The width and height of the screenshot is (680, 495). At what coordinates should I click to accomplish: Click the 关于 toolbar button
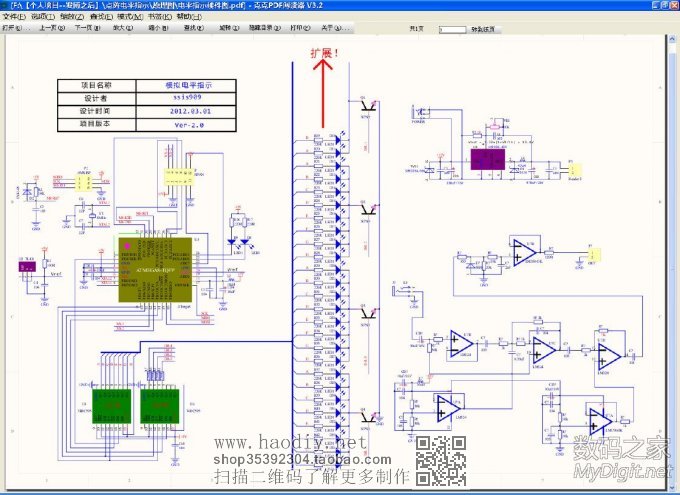(x=331, y=29)
